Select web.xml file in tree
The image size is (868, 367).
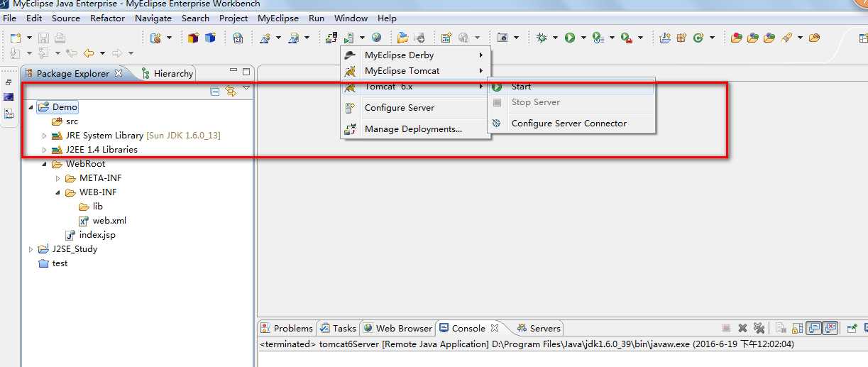[x=103, y=221]
